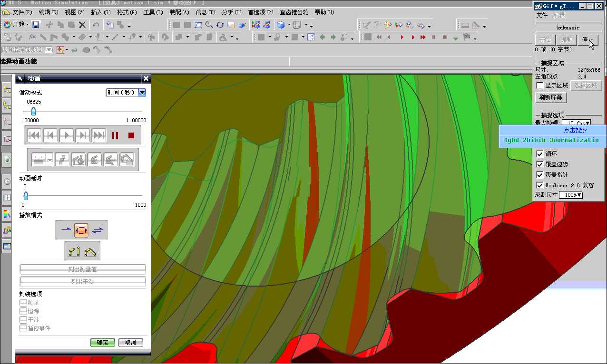Tick the 干涉 checkbox under 封装选项

pyautogui.click(x=23, y=320)
